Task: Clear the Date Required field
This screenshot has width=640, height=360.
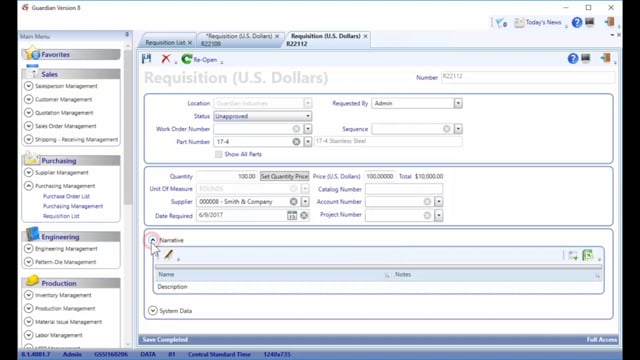Action: (304, 215)
